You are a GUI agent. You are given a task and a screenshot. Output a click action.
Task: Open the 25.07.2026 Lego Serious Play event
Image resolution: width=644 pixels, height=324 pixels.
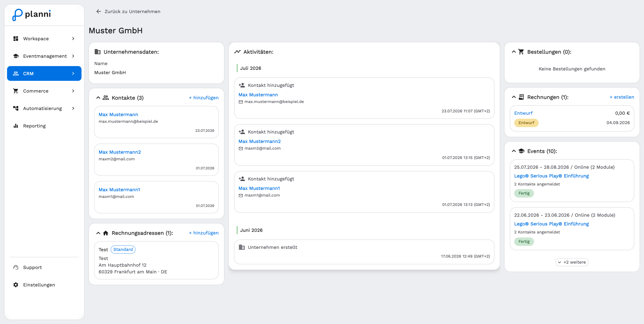(x=551, y=176)
